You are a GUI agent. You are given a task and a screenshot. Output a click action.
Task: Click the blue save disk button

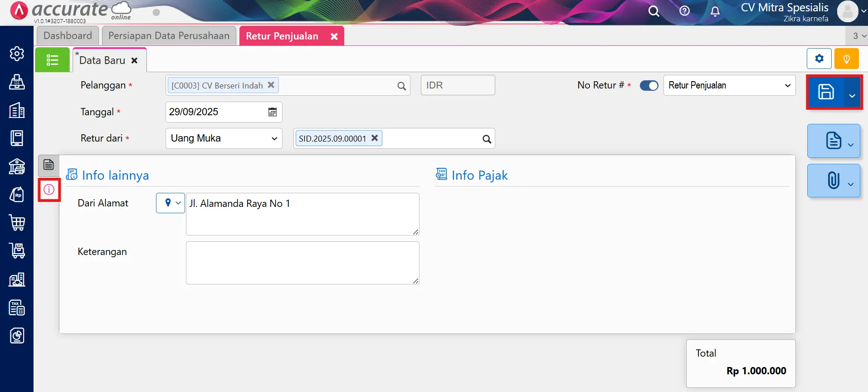click(825, 92)
